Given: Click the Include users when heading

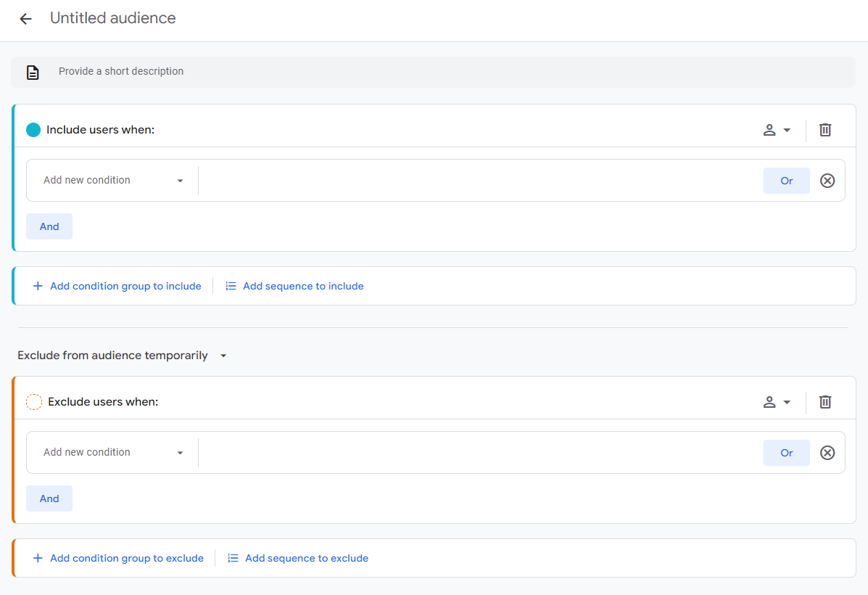Looking at the screenshot, I should [x=100, y=130].
